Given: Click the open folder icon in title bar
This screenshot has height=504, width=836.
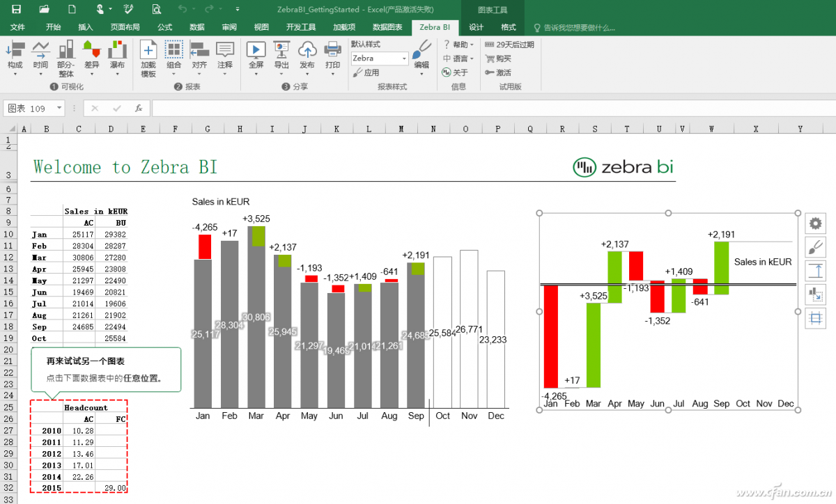Looking at the screenshot, I should pyautogui.click(x=45, y=9).
